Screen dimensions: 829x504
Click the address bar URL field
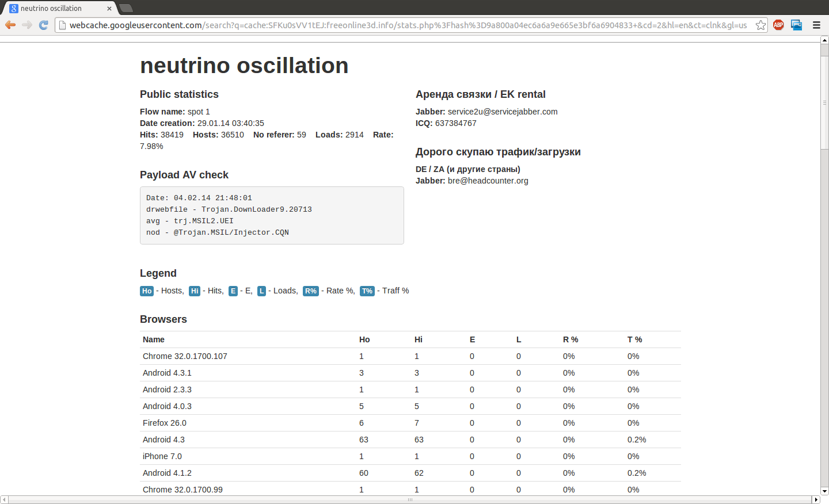click(403, 25)
